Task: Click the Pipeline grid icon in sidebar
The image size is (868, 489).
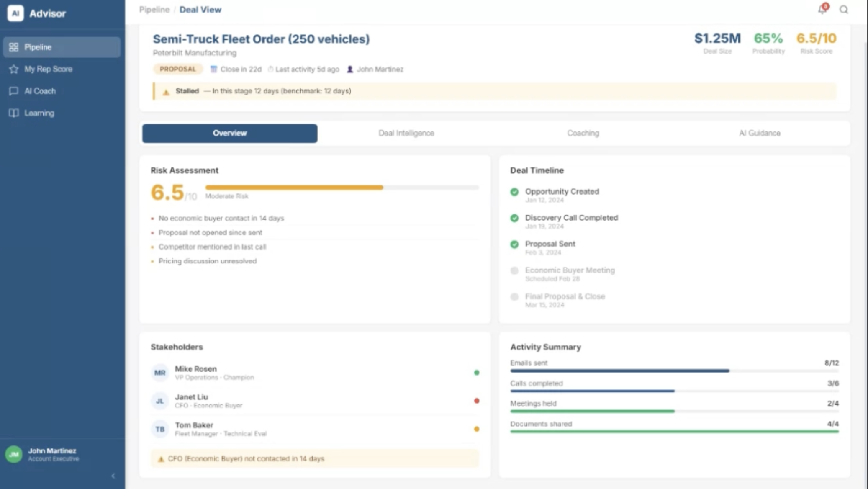Action: pos(14,47)
